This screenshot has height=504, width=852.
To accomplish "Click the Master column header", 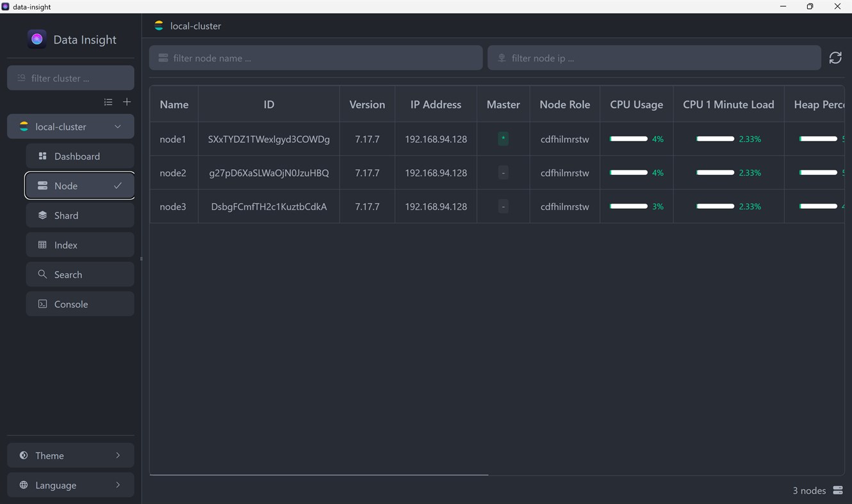I will pos(504,104).
